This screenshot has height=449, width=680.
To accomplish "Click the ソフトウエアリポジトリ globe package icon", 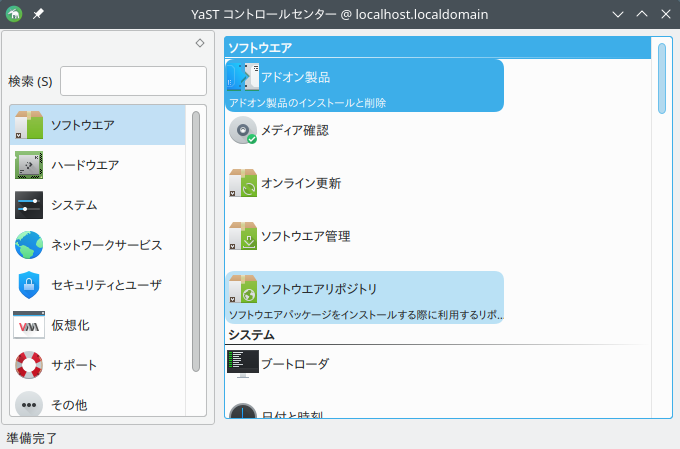I will coord(243,289).
